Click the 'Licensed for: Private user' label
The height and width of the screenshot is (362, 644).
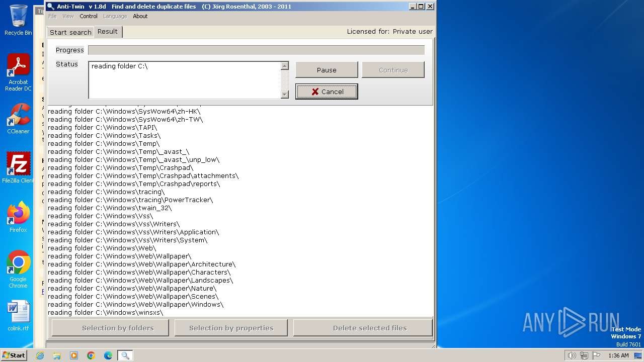pyautogui.click(x=390, y=31)
